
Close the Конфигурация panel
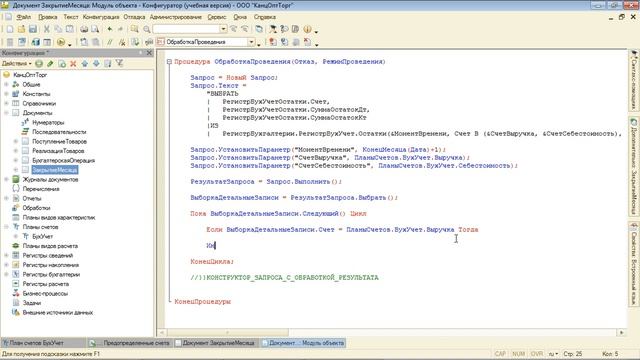(149, 53)
